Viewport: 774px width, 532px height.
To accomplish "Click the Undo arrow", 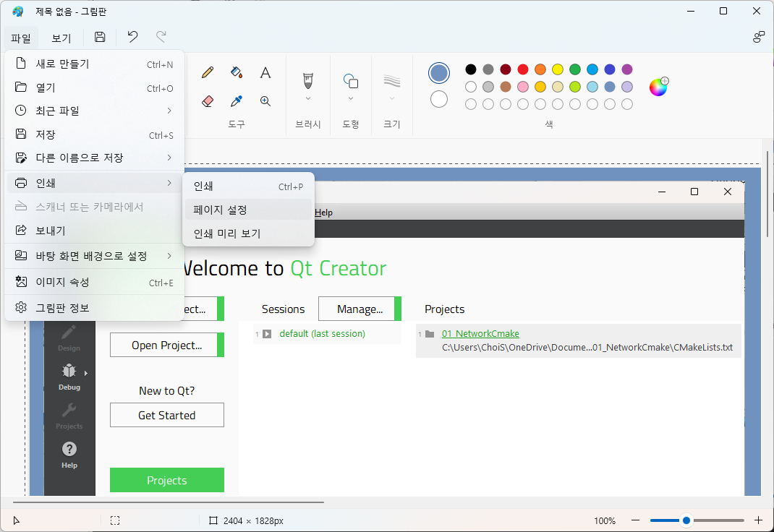I will click(x=132, y=36).
